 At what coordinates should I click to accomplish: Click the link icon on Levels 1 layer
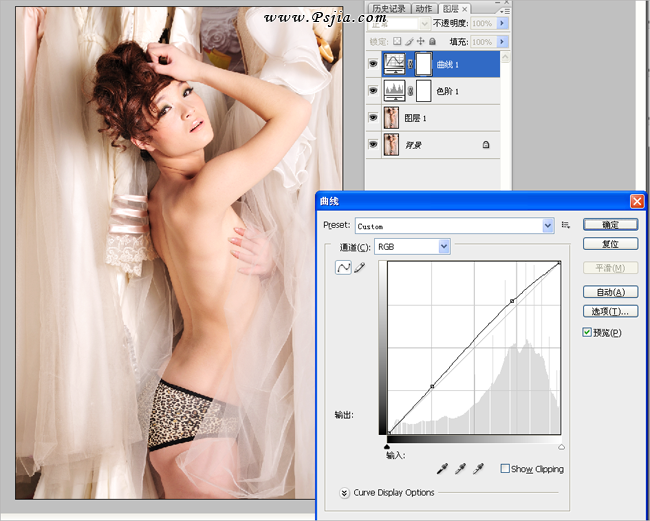click(x=410, y=91)
